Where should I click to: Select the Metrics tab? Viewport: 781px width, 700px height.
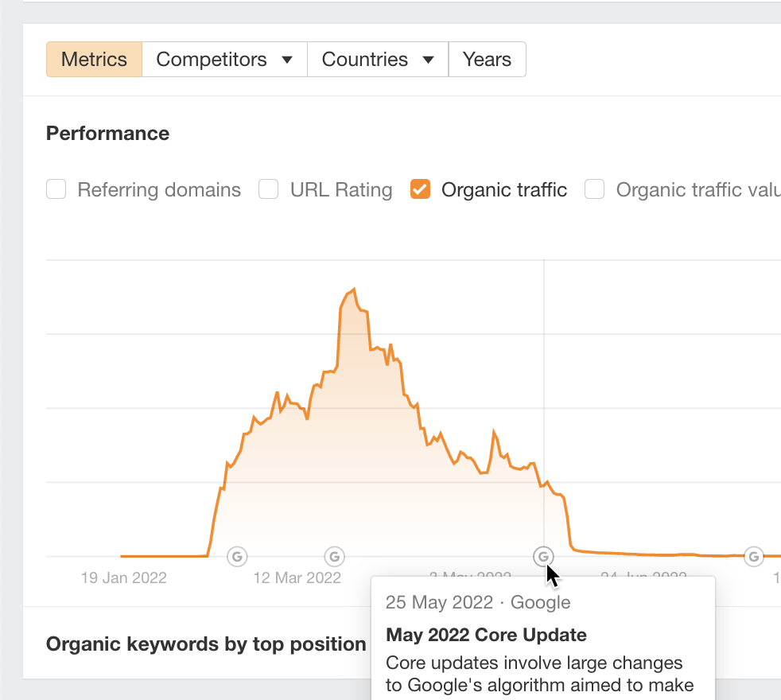point(94,60)
